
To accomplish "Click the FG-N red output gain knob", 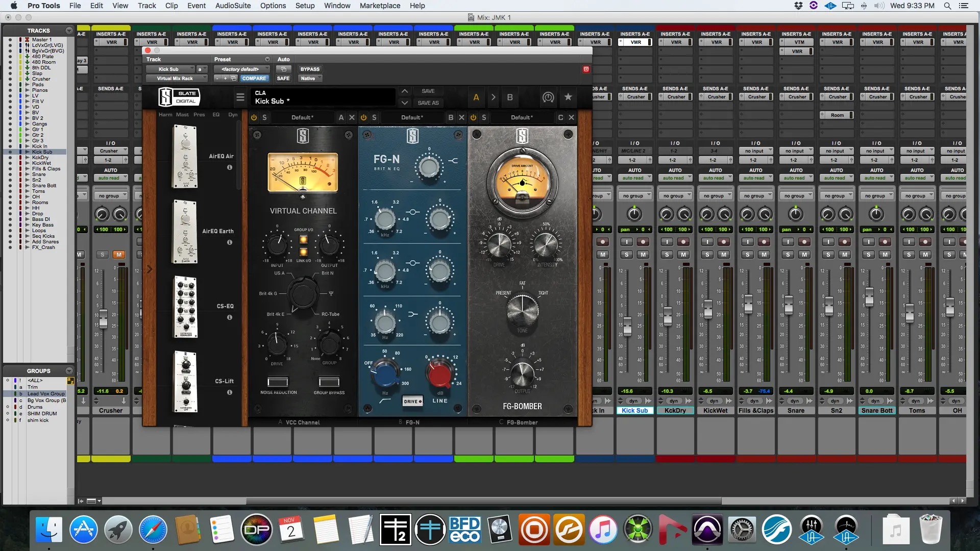I will [439, 373].
